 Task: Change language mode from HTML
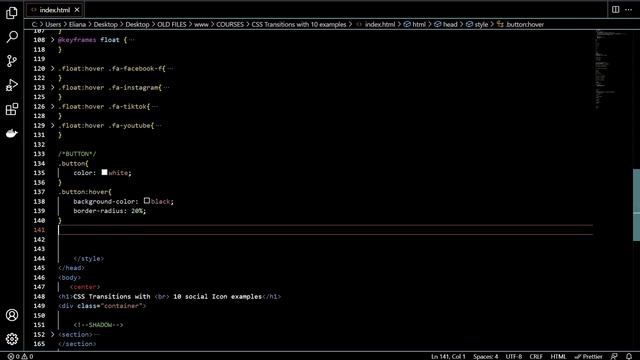pos(558,356)
